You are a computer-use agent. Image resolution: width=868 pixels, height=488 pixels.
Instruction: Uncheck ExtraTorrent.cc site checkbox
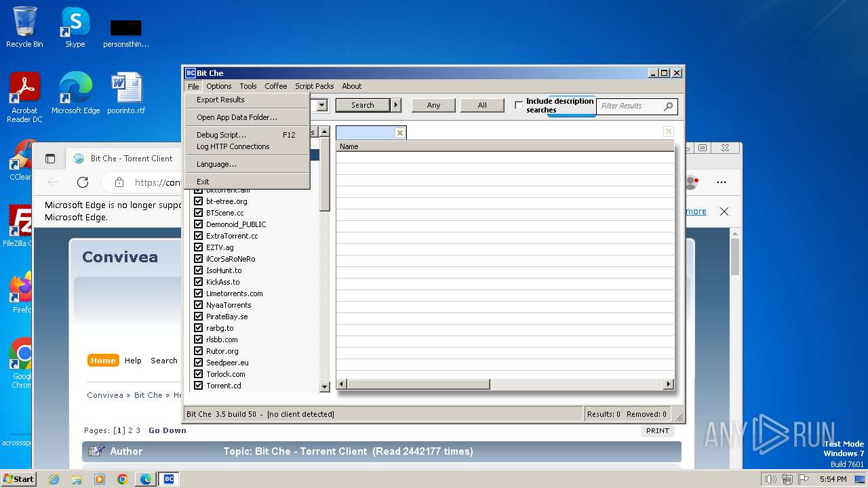click(x=199, y=236)
